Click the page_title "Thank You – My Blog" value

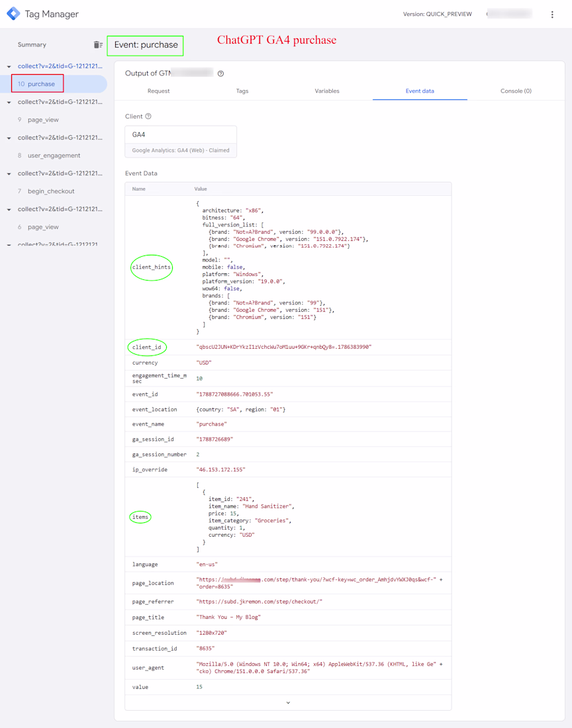(x=228, y=617)
